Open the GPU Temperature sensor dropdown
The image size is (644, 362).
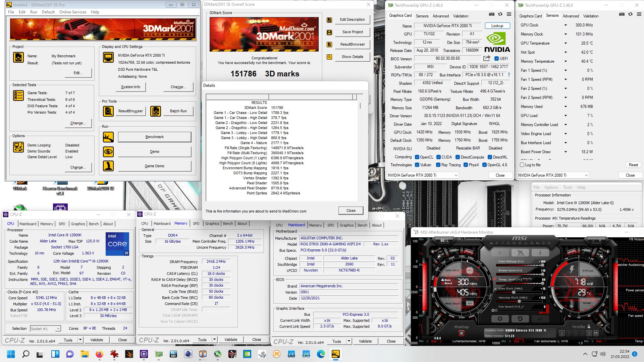coord(566,43)
